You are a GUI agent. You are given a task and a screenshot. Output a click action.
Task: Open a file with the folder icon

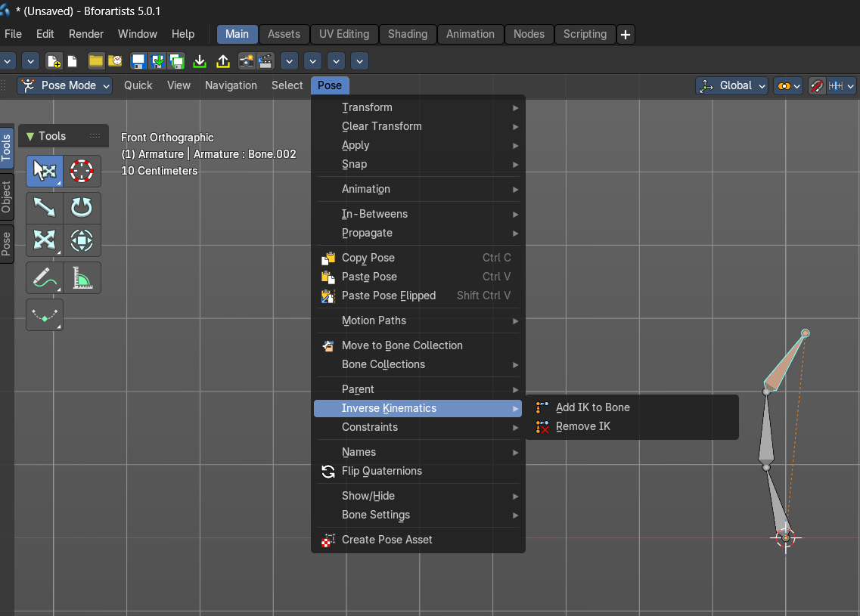[x=96, y=61]
